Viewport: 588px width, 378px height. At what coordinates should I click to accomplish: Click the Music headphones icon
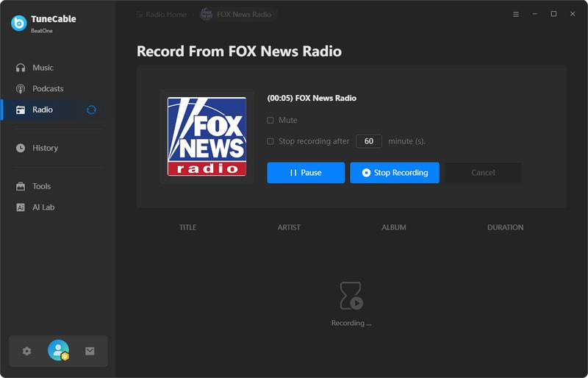[21, 68]
